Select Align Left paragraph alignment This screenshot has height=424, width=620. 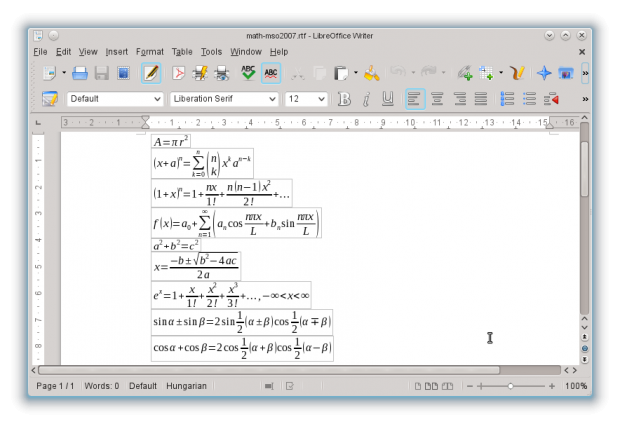point(415,99)
